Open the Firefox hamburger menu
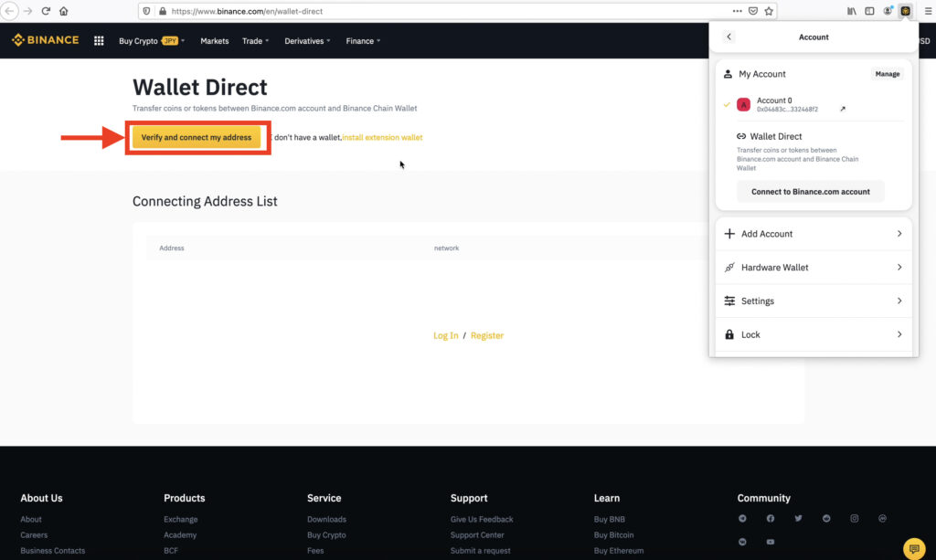 [929, 11]
